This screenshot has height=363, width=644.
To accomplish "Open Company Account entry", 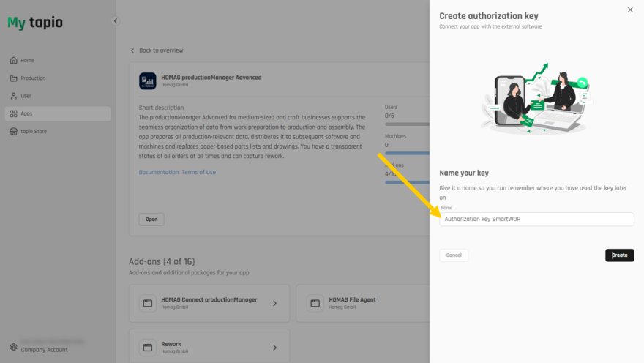I will click(x=45, y=349).
